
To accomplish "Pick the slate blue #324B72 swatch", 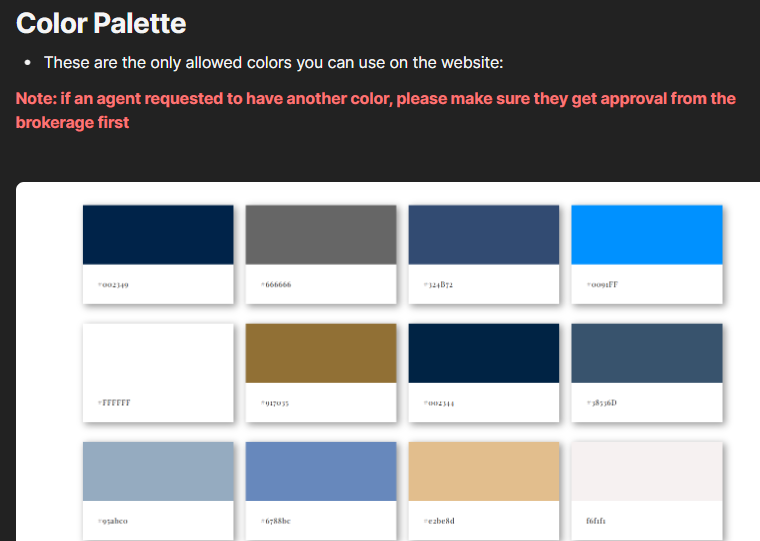I will (484, 235).
